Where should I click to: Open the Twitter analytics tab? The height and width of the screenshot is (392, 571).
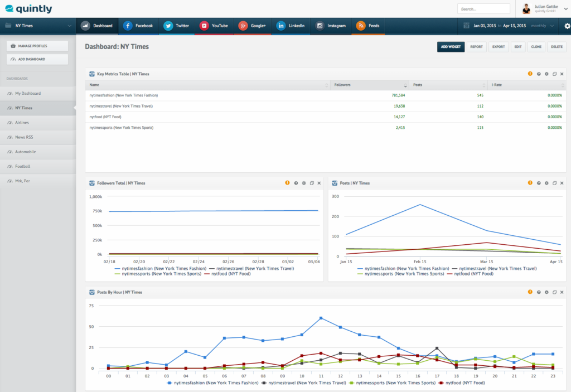[177, 26]
